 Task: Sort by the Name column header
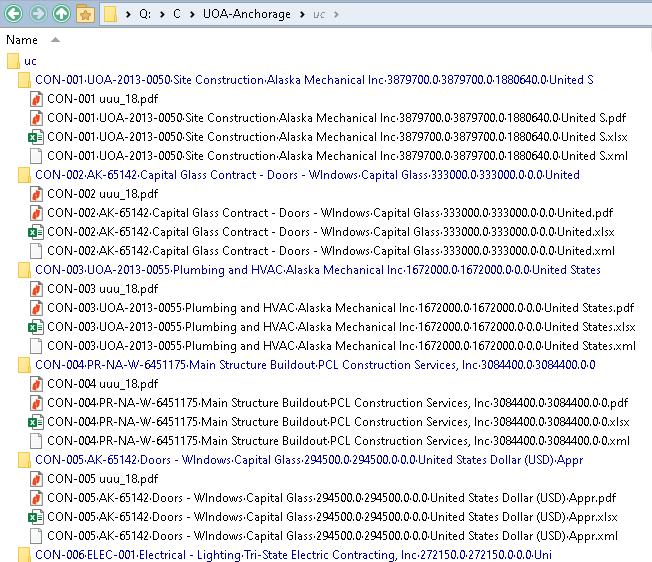click(x=22, y=40)
